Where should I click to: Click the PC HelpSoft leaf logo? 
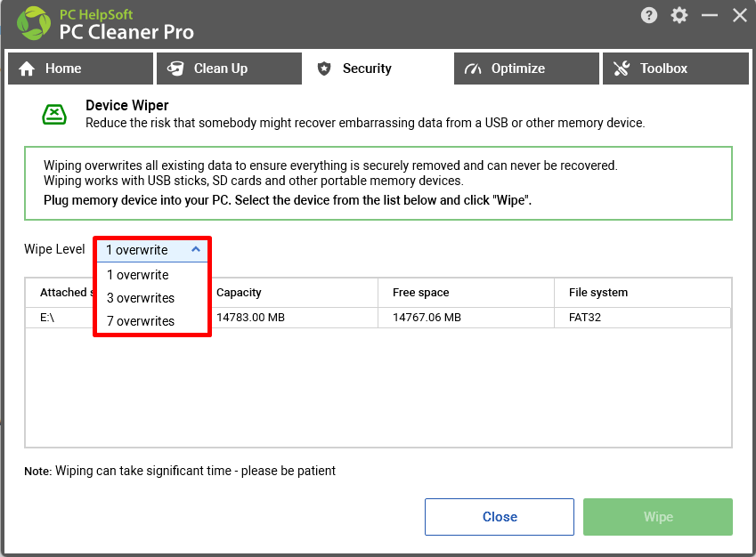point(33,22)
